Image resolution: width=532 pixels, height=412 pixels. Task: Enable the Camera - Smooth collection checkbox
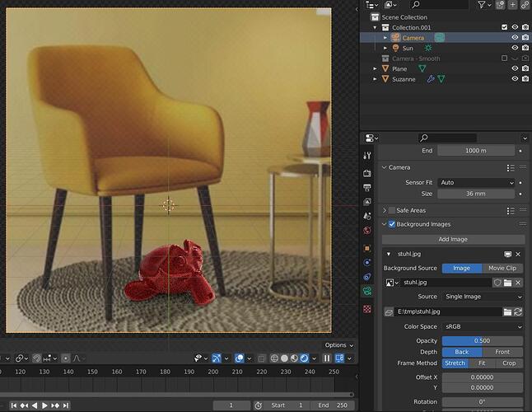click(x=504, y=59)
